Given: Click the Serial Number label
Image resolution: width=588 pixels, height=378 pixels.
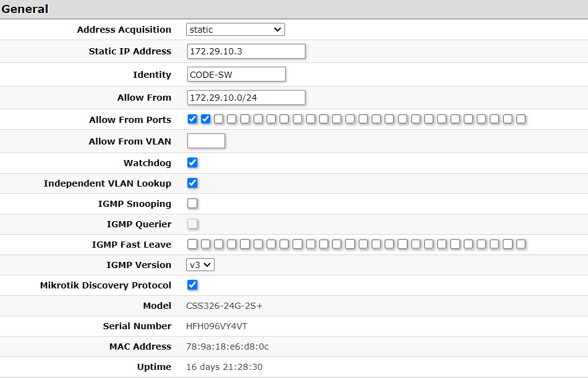Looking at the screenshot, I should [137, 326].
